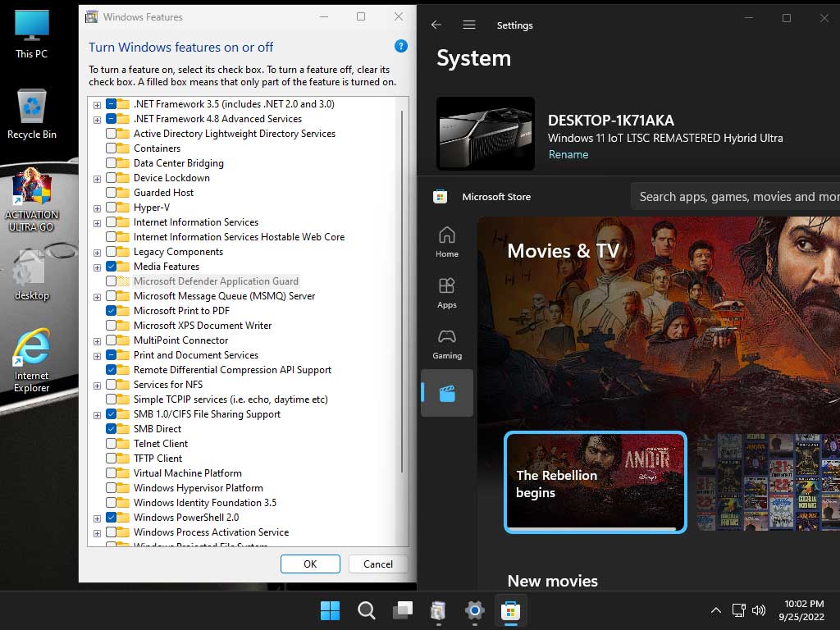Viewport: 840px width, 630px height.
Task: Click the Rename link in Settings
Action: click(x=568, y=154)
